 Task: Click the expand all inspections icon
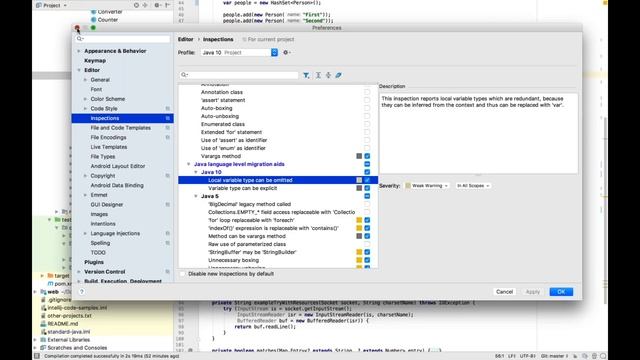(318, 75)
